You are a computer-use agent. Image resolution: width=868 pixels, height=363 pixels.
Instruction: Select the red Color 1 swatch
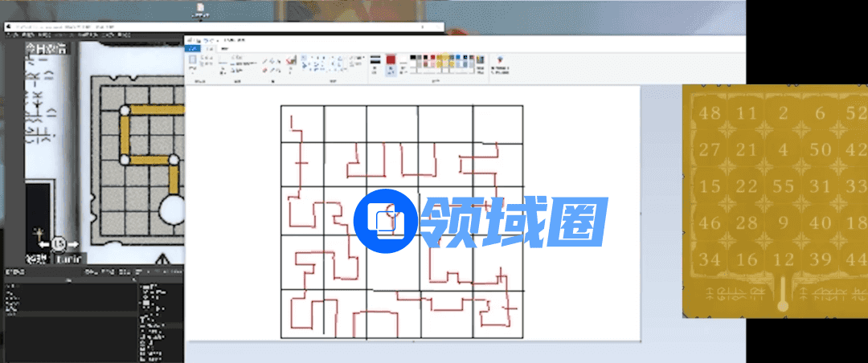pyautogui.click(x=391, y=61)
